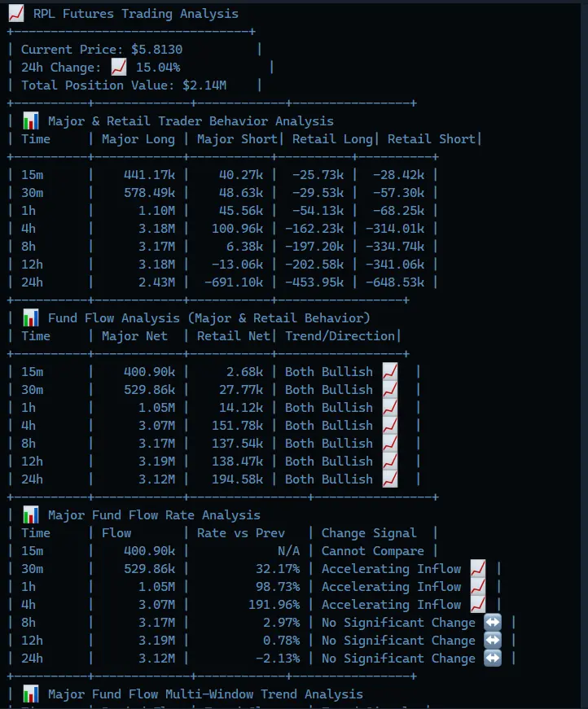Select the 15.04% 24h change value
This screenshot has height=709, width=588.
tap(158, 68)
